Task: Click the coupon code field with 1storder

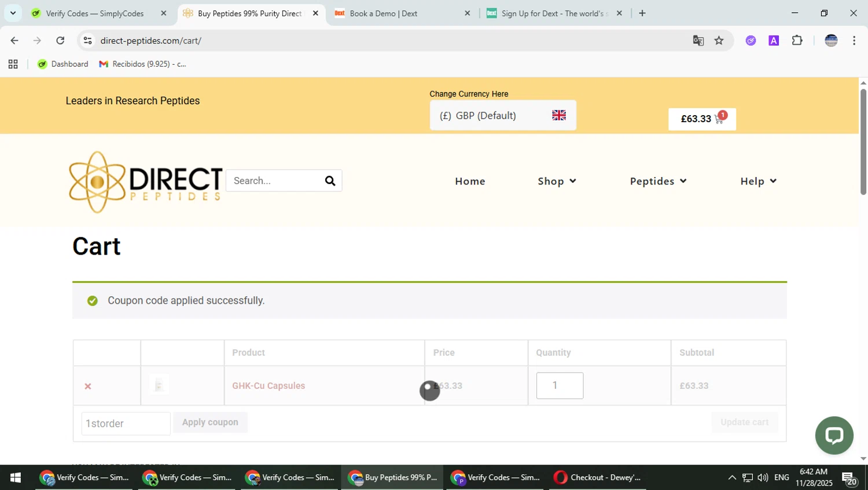Action: pos(126,423)
